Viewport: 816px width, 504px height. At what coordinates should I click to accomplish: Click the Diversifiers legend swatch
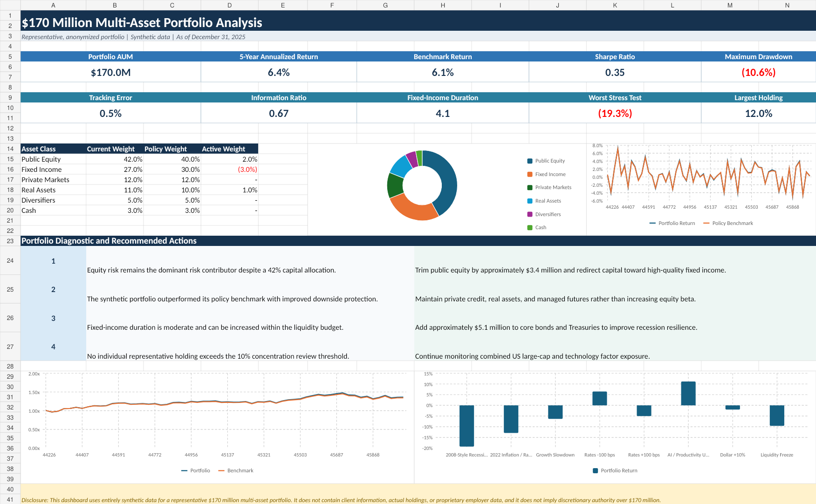[529, 214]
